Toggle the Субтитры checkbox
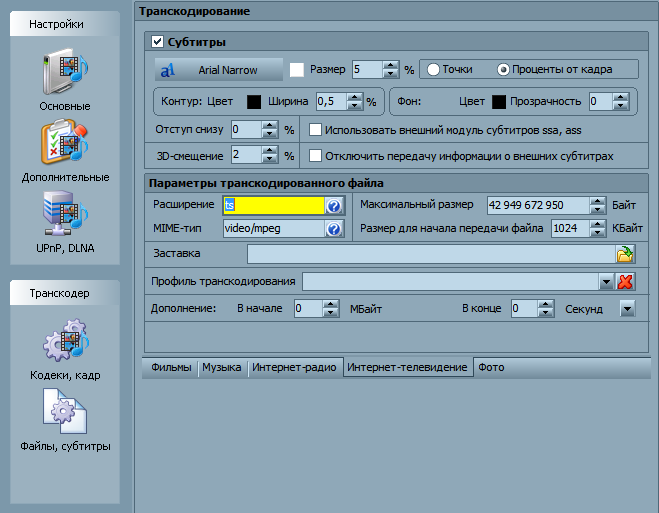 157,42
